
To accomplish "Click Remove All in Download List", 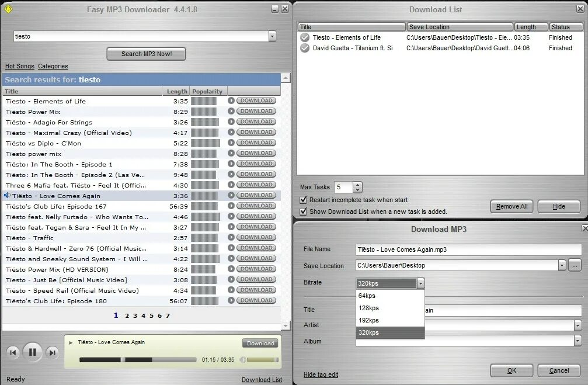I will [x=512, y=206].
